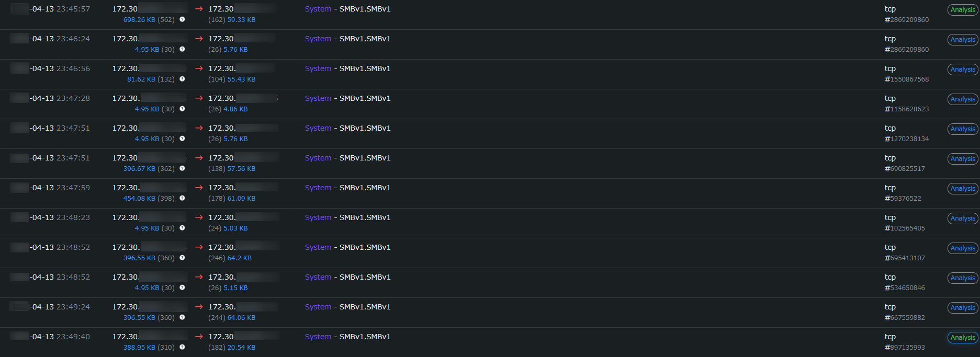Select session ID #690825517
Image resolution: width=980 pixels, height=357 pixels.
905,169
